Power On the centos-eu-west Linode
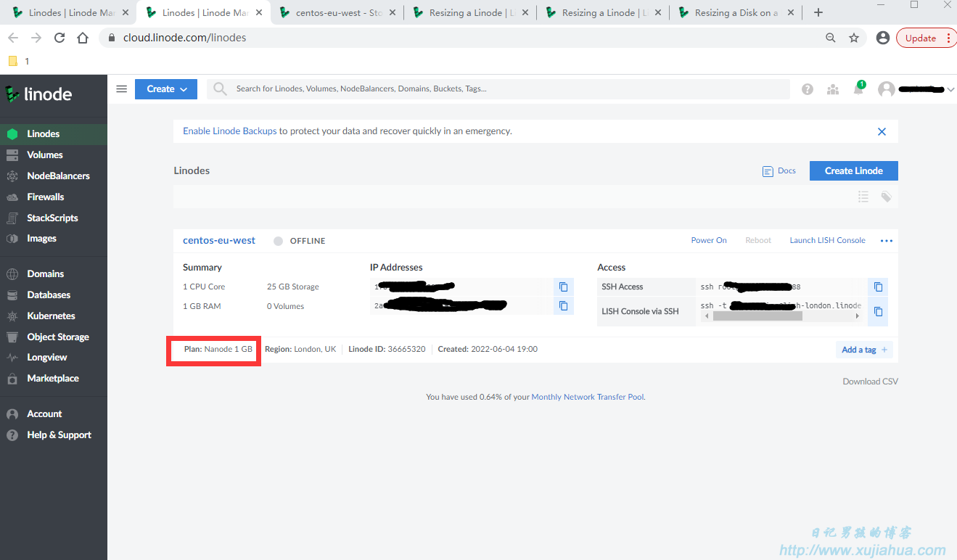This screenshot has height=560, width=957. [x=709, y=240]
